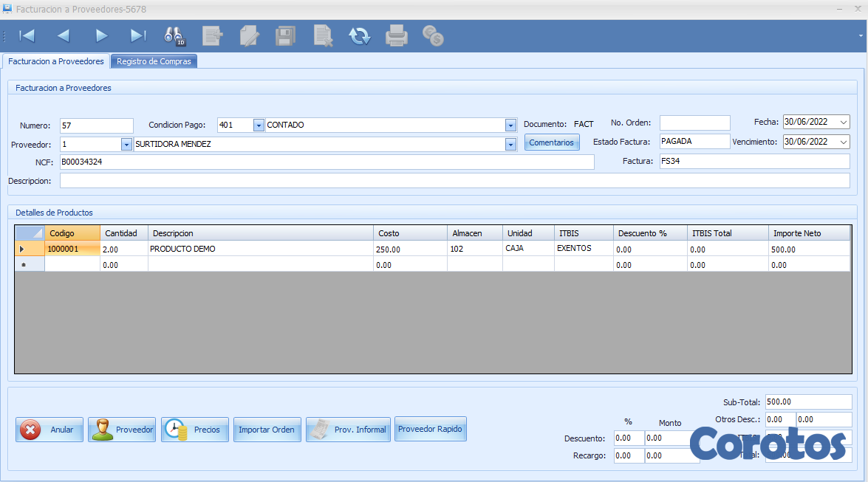Open the Proveedor name dropdown SURTIDORA MENDEZ
Screen dimensions: 868x482
click(510, 145)
